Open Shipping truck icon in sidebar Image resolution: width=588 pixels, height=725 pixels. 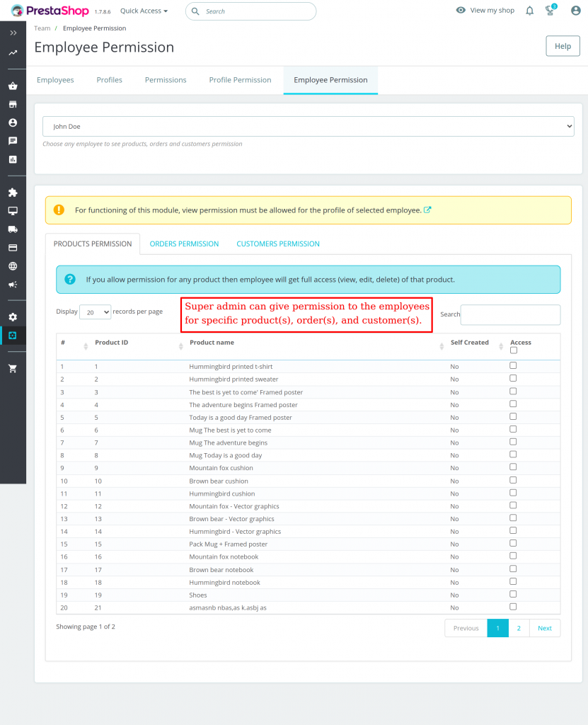coord(13,229)
